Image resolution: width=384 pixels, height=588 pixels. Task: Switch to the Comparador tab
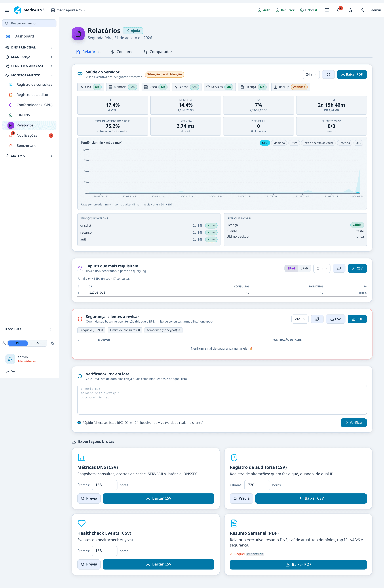click(x=158, y=52)
